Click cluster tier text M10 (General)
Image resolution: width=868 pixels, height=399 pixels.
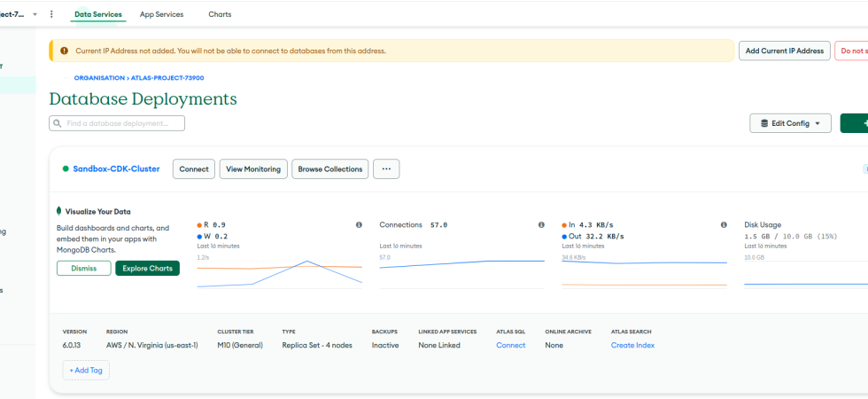240,345
